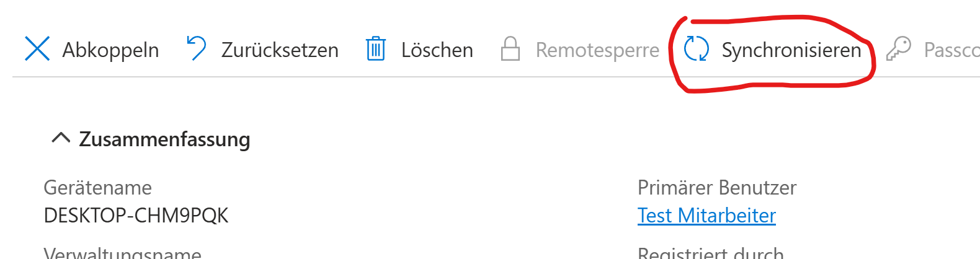Open the Test Mitarbeiter user link
The image size is (980, 259).
[x=706, y=216]
